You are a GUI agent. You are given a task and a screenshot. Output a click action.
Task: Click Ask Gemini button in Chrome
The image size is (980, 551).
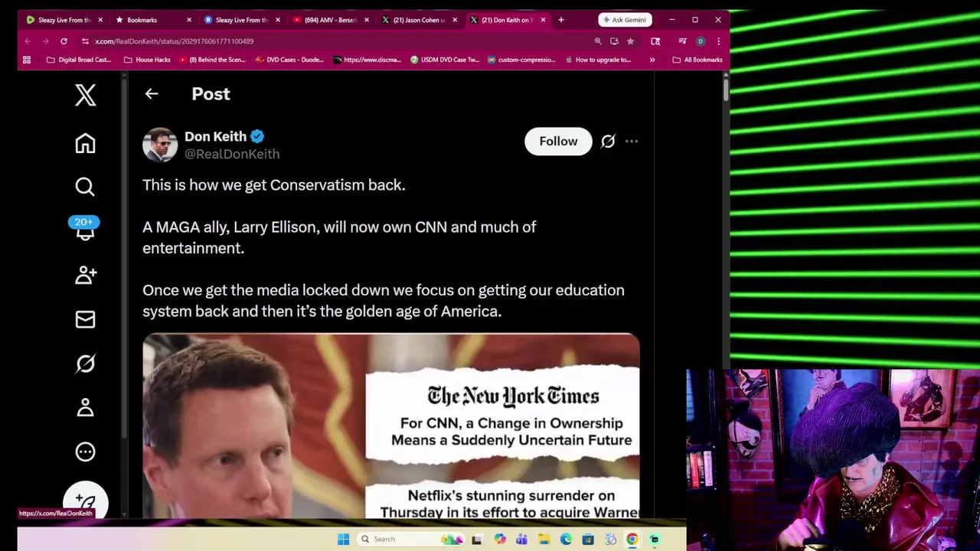624,20
